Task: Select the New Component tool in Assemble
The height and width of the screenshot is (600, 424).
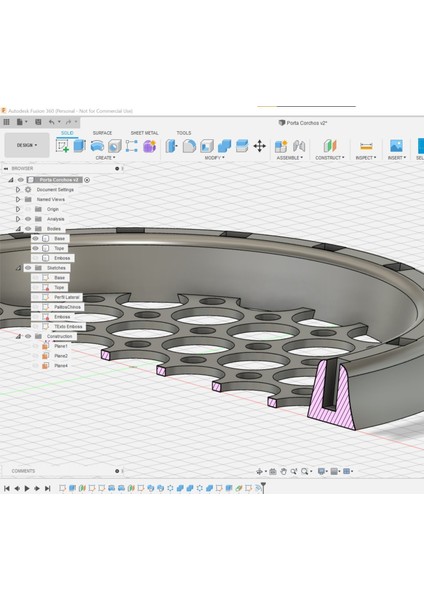Action: 281,146
